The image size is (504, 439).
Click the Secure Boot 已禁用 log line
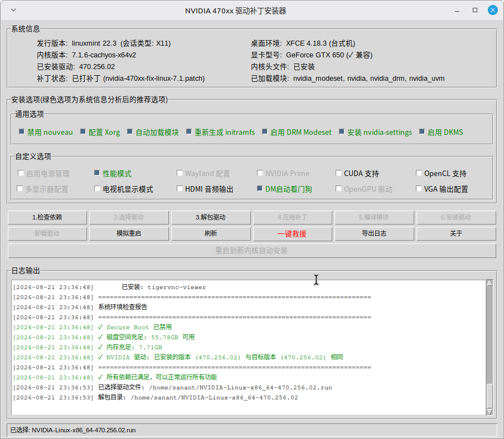pyautogui.click(x=135, y=327)
